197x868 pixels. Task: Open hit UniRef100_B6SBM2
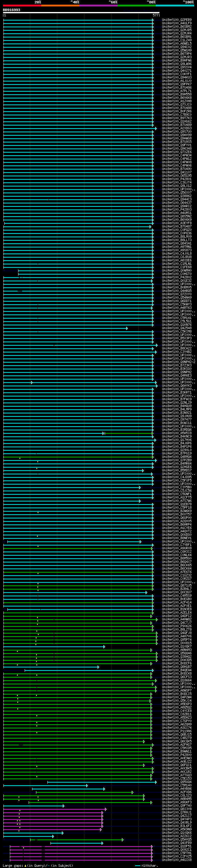[176, 26]
